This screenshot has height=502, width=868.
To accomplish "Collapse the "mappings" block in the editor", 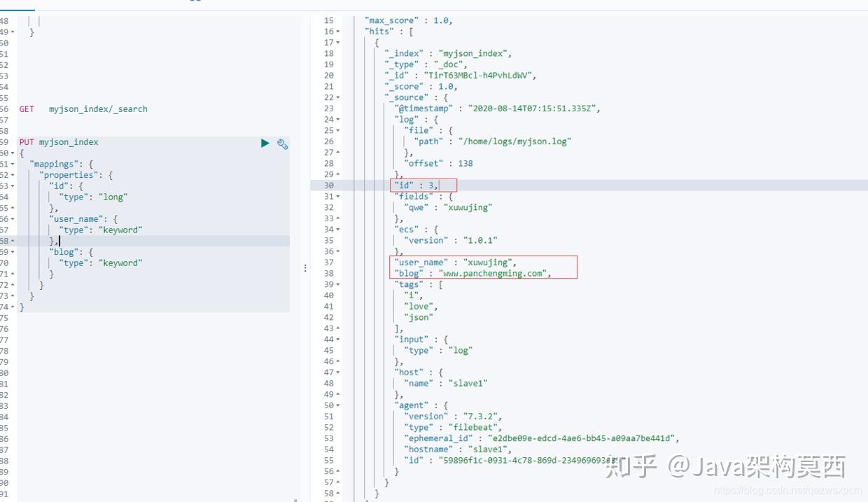I will click(13, 164).
